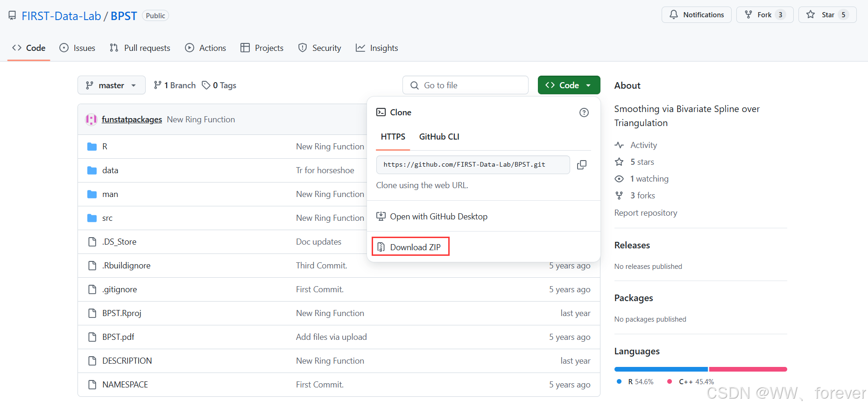The width and height of the screenshot is (868, 408).
Task: Fork the BPST repository
Action: pyautogui.click(x=764, y=15)
